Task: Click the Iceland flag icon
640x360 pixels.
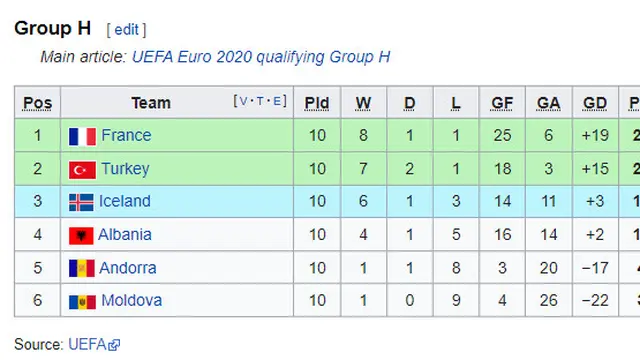Action: (81, 202)
